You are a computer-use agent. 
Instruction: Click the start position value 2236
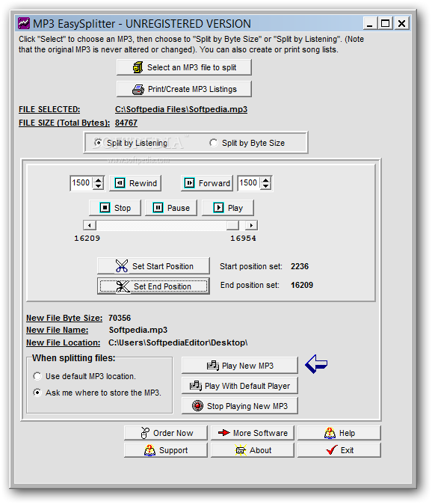coord(300,266)
